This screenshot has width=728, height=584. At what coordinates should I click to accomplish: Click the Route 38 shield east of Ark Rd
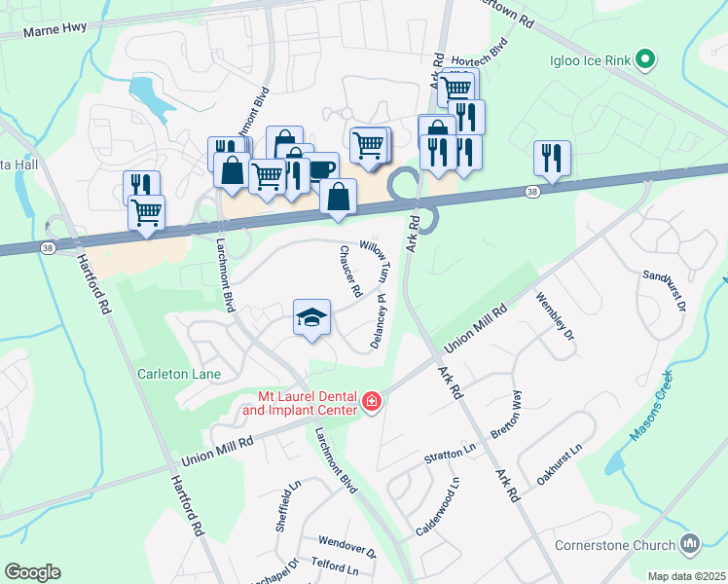coord(532,192)
